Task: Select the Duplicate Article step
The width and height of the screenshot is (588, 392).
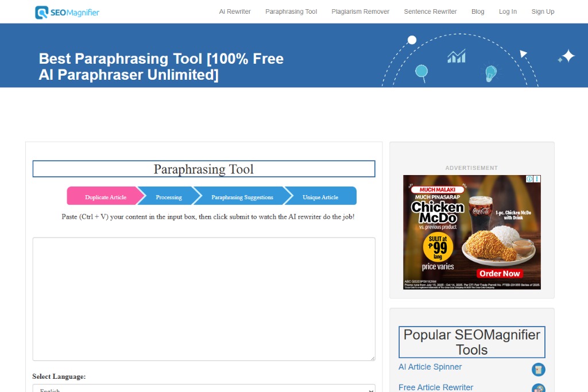Action: point(105,197)
